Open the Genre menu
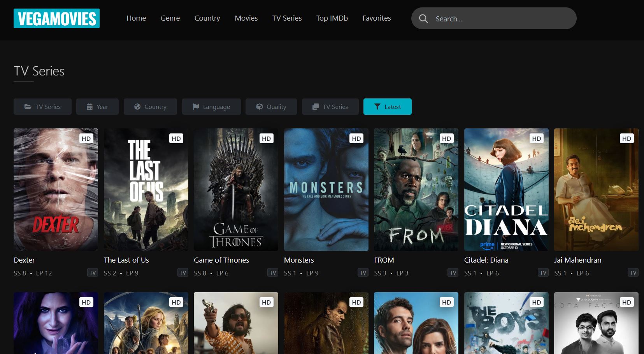Viewport: 644px width, 354px height. point(170,18)
